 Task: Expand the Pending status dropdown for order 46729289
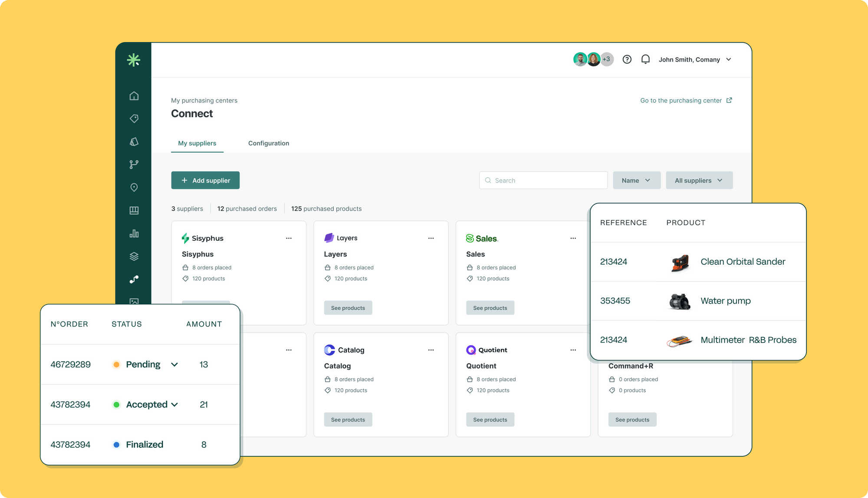tap(174, 364)
